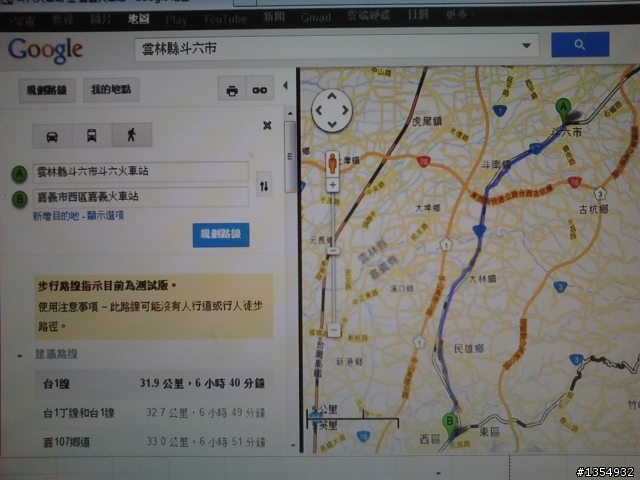
Task: Select 地圖 in the top black bar
Action: click(138, 19)
